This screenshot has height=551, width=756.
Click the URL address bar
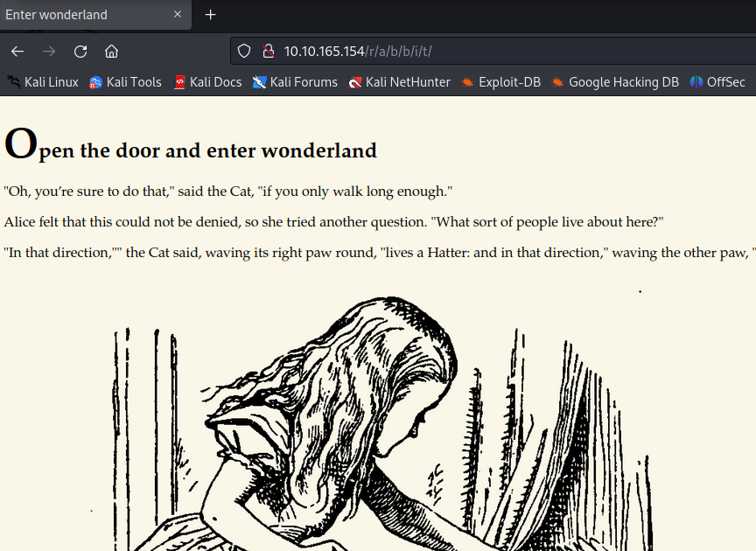[493, 51]
